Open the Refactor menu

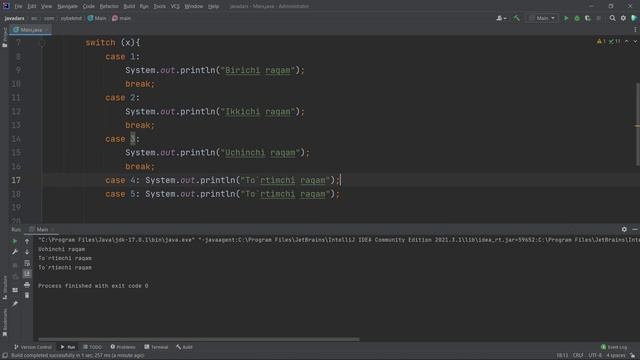pyautogui.click(x=109, y=7)
